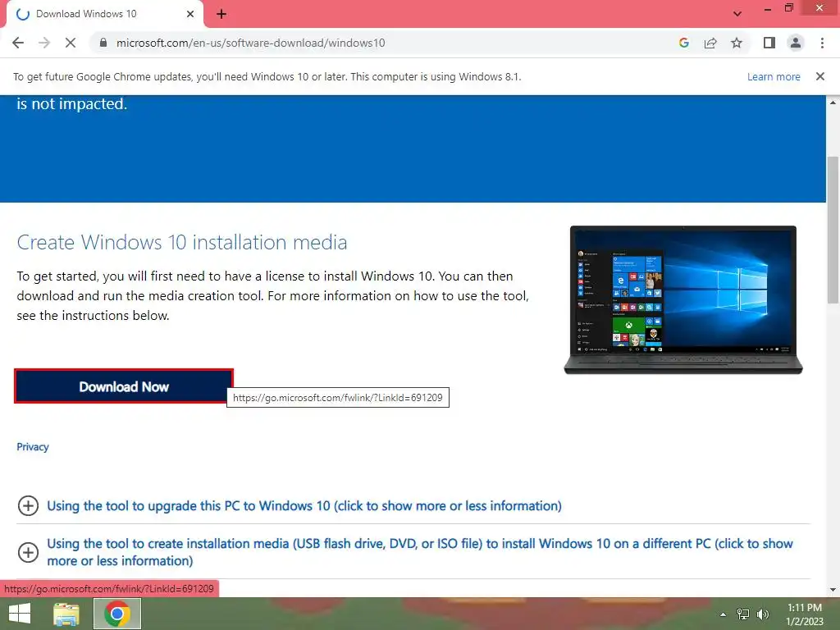The height and width of the screenshot is (630, 840).
Task: Open File Explorer from the taskbar
Action: pos(66,614)
